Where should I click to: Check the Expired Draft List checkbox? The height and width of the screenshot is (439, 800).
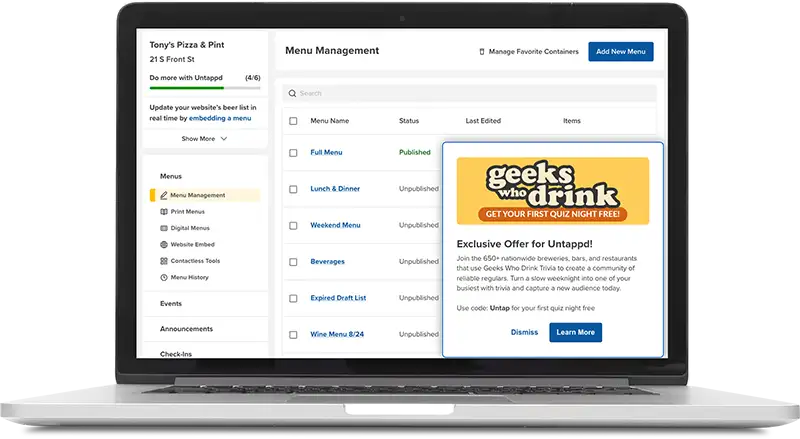tap(293, 298)
